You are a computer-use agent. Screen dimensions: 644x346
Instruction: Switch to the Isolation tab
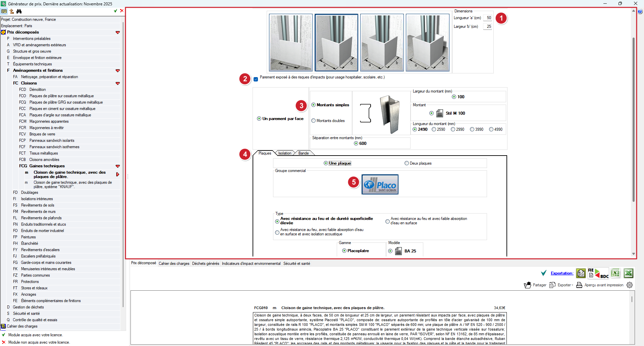[285, 153]
